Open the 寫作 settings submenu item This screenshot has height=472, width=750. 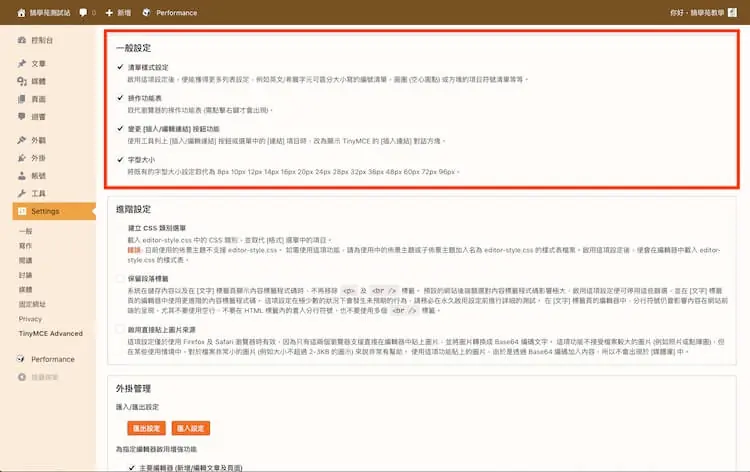25,246
